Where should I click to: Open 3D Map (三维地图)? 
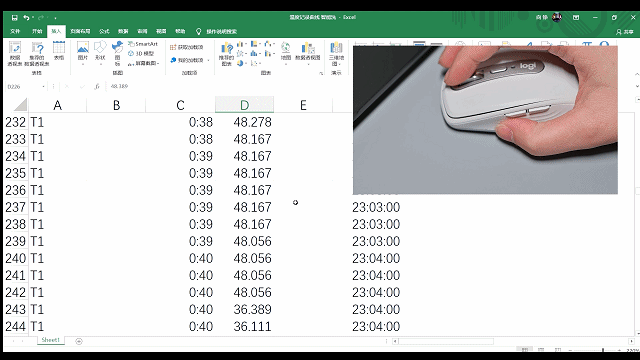click(336, 53)
